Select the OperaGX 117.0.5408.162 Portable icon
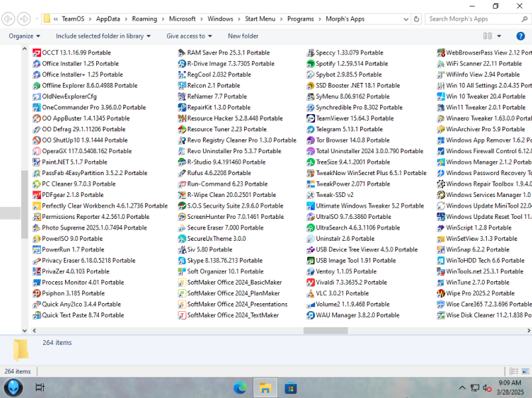Viewport: 532px width, 398px height. pos(36,151)
